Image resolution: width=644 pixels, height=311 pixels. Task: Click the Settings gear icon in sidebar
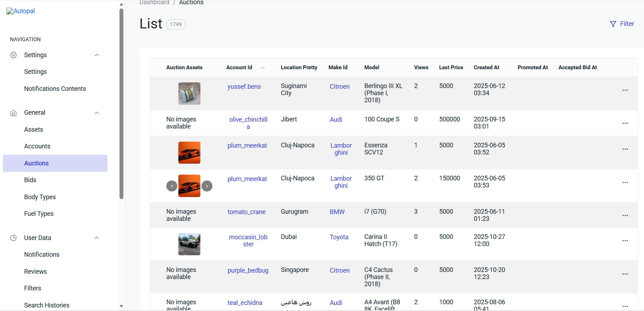pyautogui.click(x=13, y=55)
